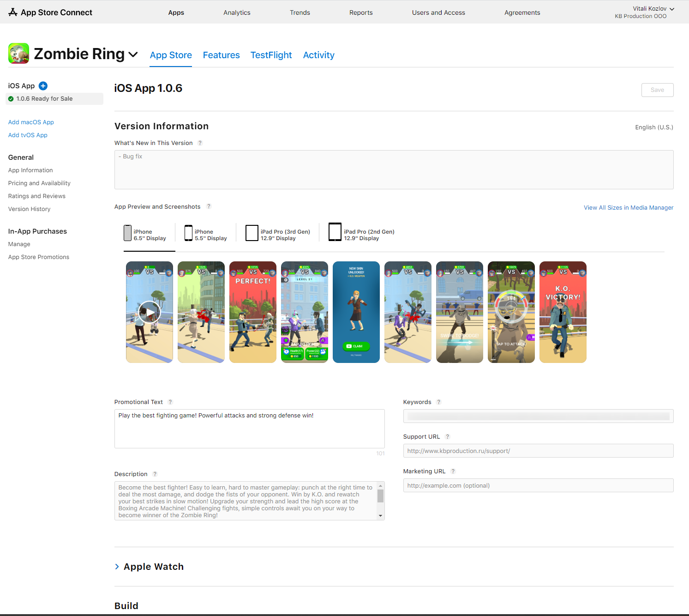
Task: Click the Keywords input field
Action: point(538,416)
